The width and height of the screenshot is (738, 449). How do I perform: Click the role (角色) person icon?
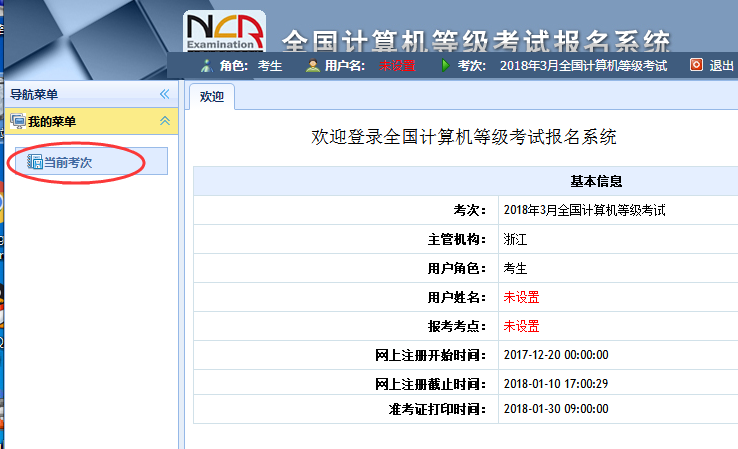[206, 66]
